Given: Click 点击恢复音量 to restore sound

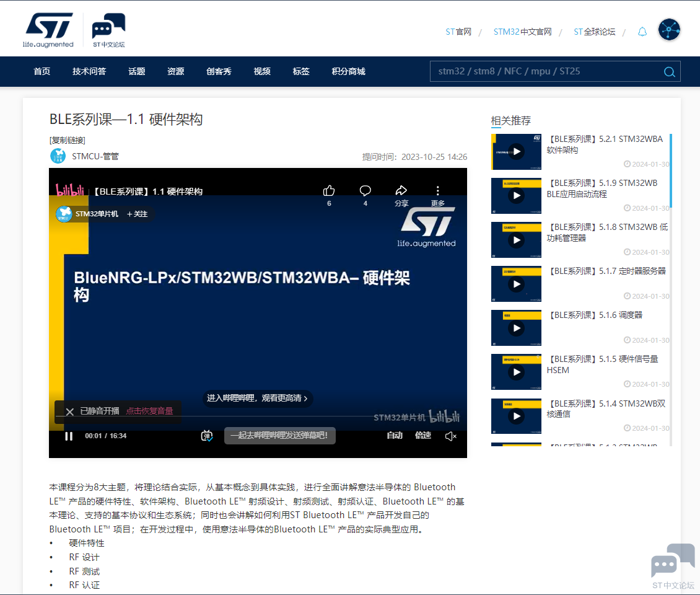Looking at the screenshot, I should (149, 411).
